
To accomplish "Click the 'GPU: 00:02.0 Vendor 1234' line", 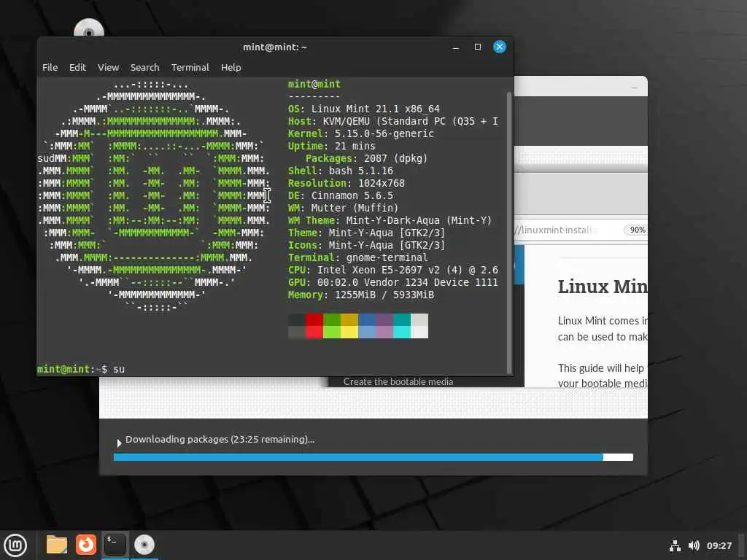I will (393, 282).
